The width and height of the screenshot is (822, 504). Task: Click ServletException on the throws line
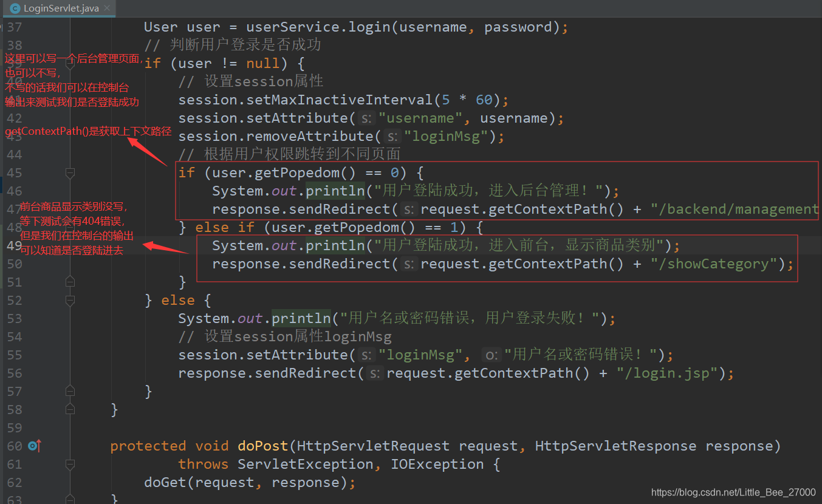(x=305, y=465)
